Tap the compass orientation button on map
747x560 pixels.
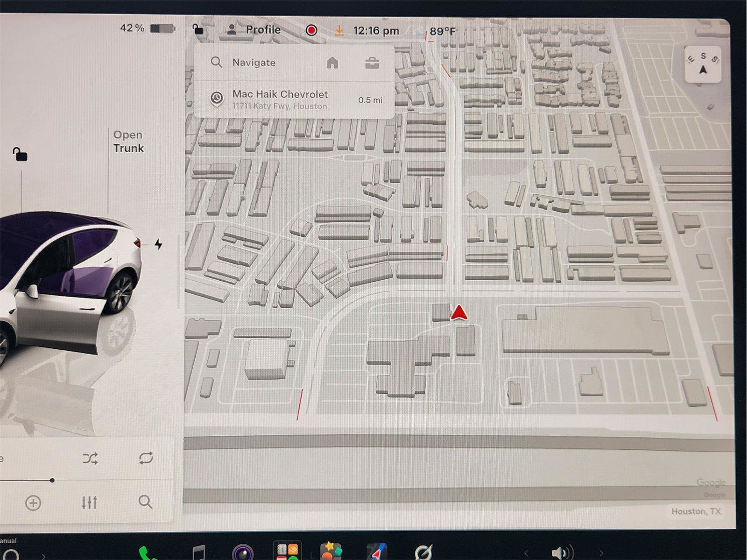(703, 64)
